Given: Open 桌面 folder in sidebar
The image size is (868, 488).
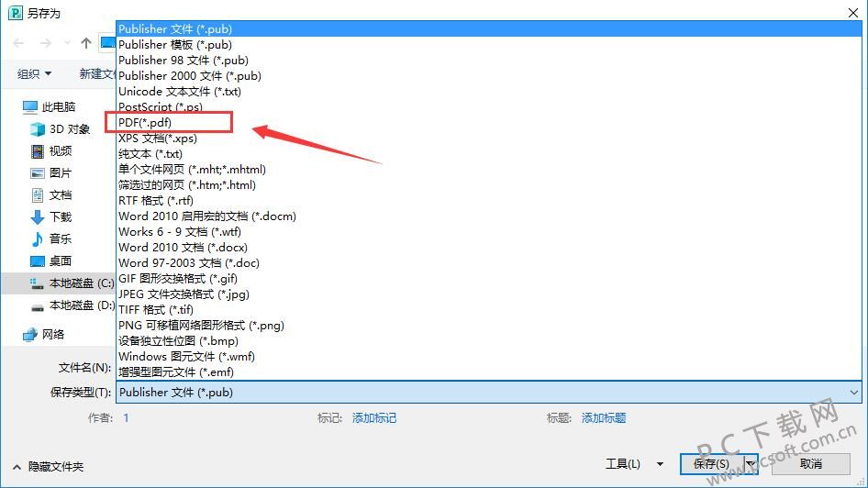Looking at the screenshot, I should [x=51, y=261].
